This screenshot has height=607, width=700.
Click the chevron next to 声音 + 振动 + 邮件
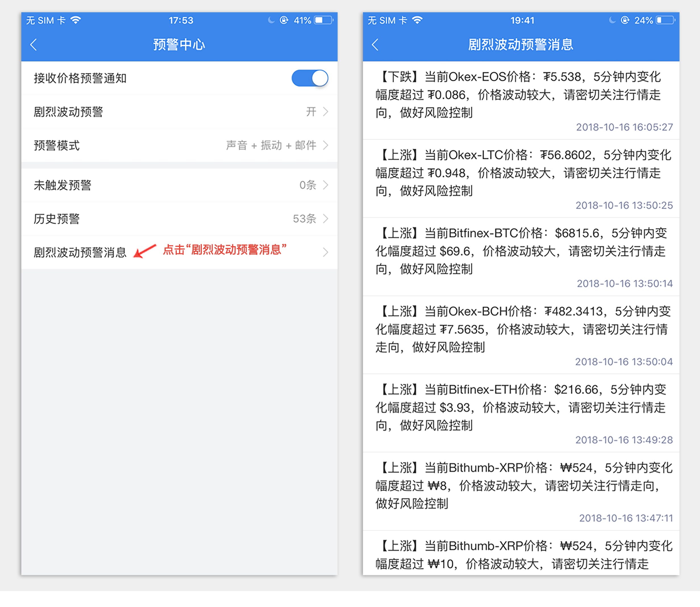point(325,145)
